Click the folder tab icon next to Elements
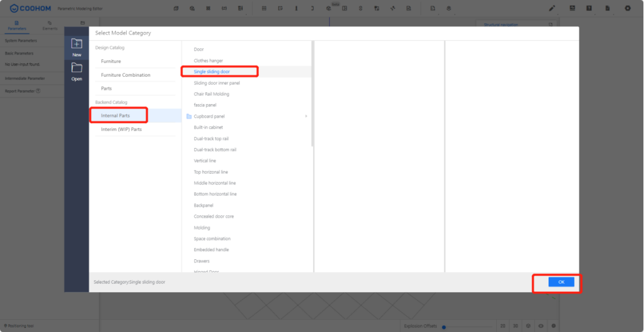This screenshot has width=644, height=332. tap(83, 23)
